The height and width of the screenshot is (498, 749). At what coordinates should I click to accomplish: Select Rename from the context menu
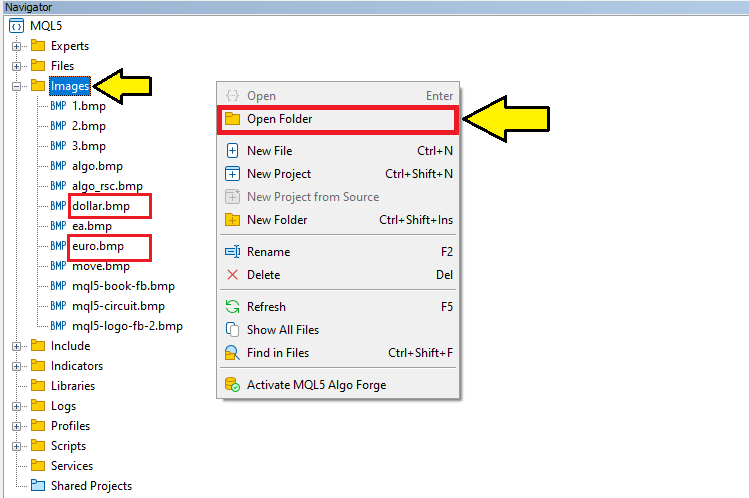coord(338,252)
